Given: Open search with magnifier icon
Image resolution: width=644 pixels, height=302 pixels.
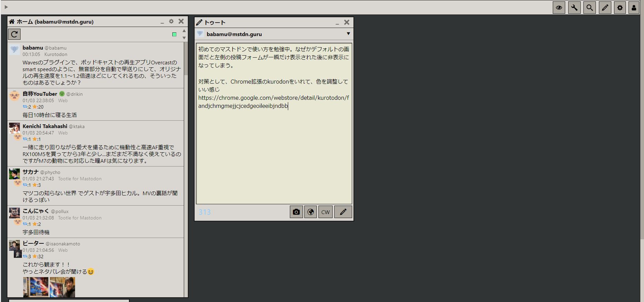Looking at the screenshot, I should (x=590, y=8).
